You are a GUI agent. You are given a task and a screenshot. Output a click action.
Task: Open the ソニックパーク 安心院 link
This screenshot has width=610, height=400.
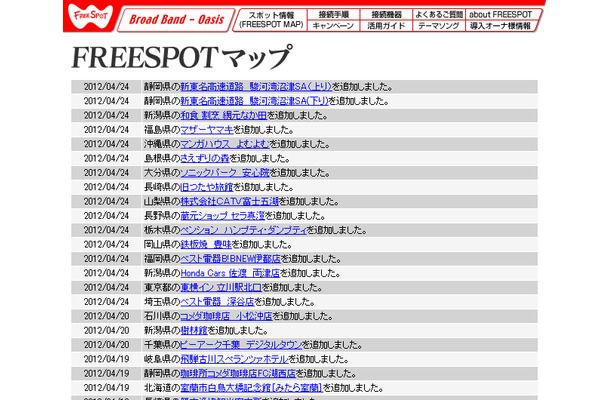[x=225, y=173]
